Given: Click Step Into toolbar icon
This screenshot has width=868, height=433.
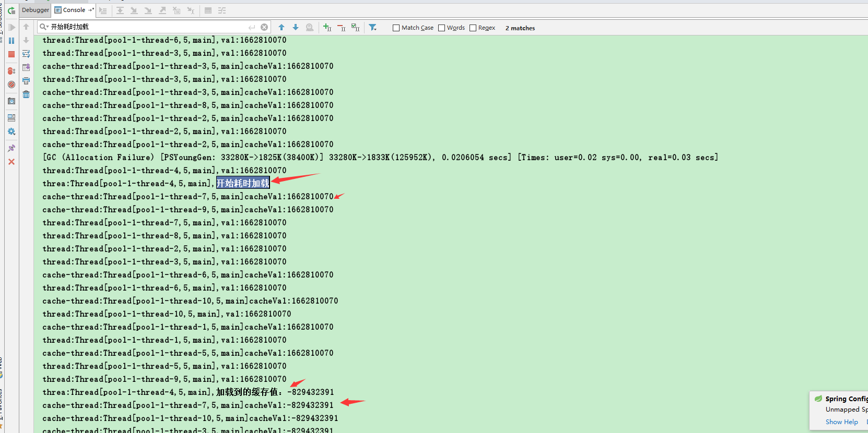Looking at the screenshot, I should click(134, 10).
